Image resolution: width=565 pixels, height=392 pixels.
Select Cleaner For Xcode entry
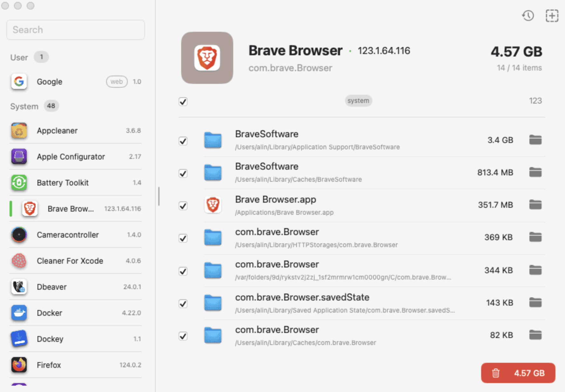point(76,261)
